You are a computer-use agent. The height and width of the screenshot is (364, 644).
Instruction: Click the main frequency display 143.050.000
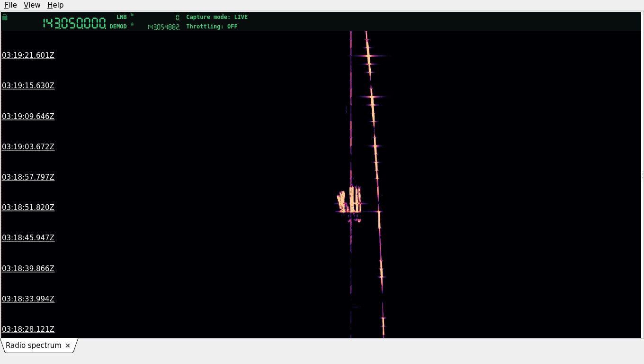(74, 23)
